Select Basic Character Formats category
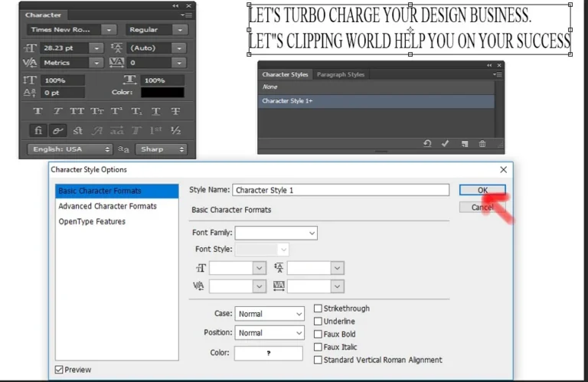 click(116, 191)
